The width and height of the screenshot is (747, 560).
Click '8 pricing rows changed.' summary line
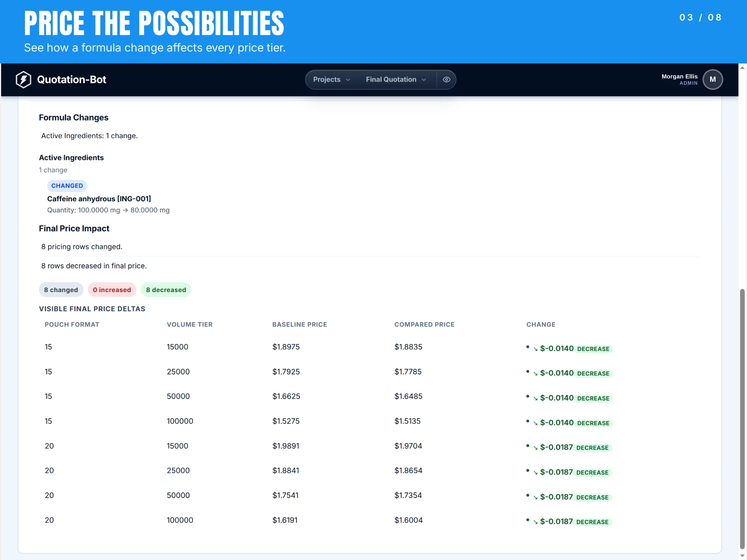pyautogui.click(x=82, y=247)
